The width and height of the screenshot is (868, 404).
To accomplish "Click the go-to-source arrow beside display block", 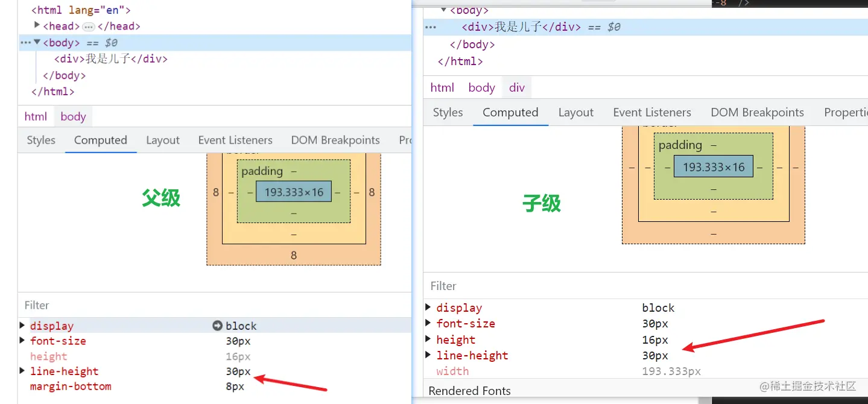I will [218, 326].
